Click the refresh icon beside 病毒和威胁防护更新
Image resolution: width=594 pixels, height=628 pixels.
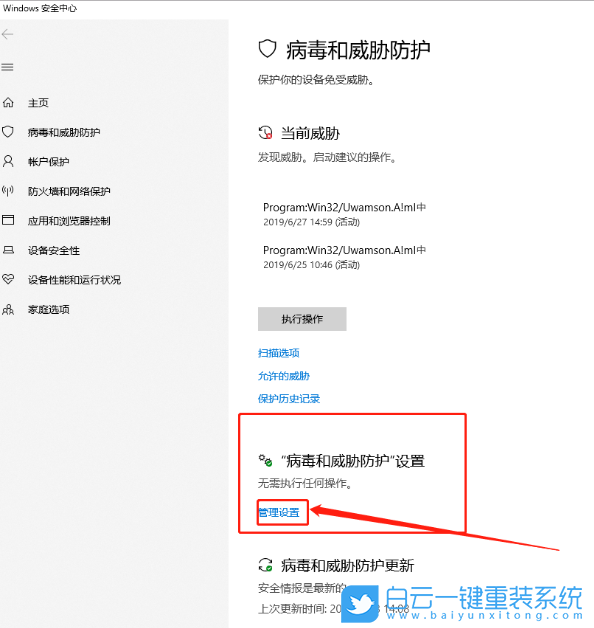[265, 565]
